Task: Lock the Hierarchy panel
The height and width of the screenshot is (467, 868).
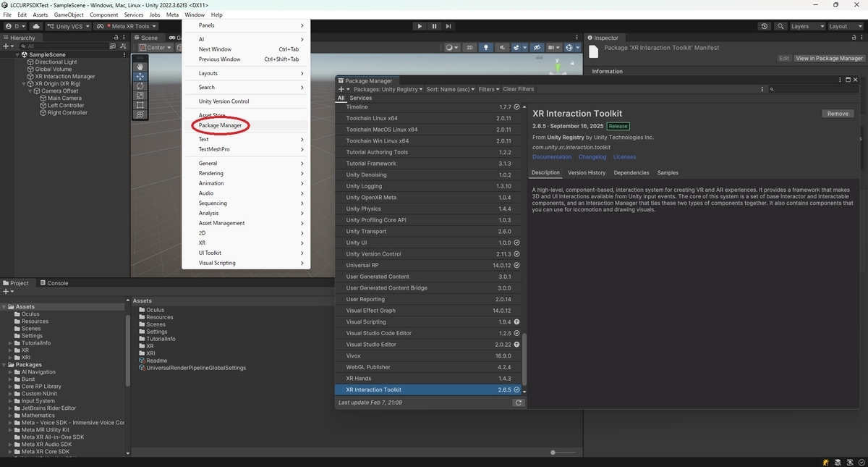Action: 117,38
